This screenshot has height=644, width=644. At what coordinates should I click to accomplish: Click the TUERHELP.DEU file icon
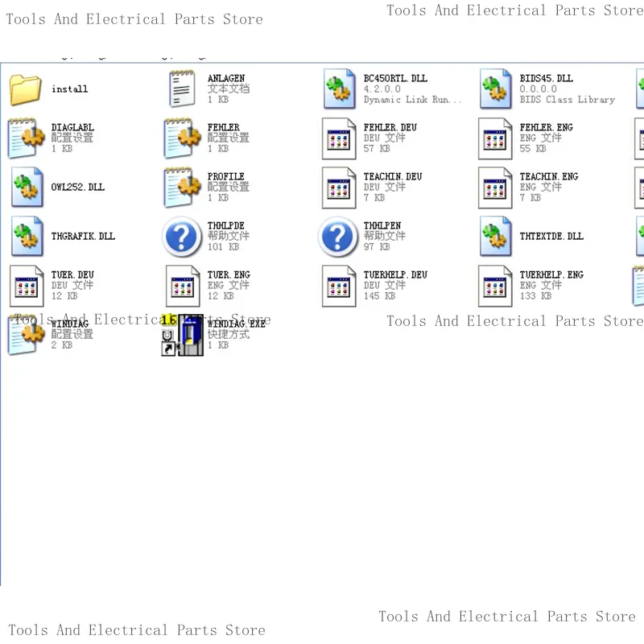pos(339,286)
